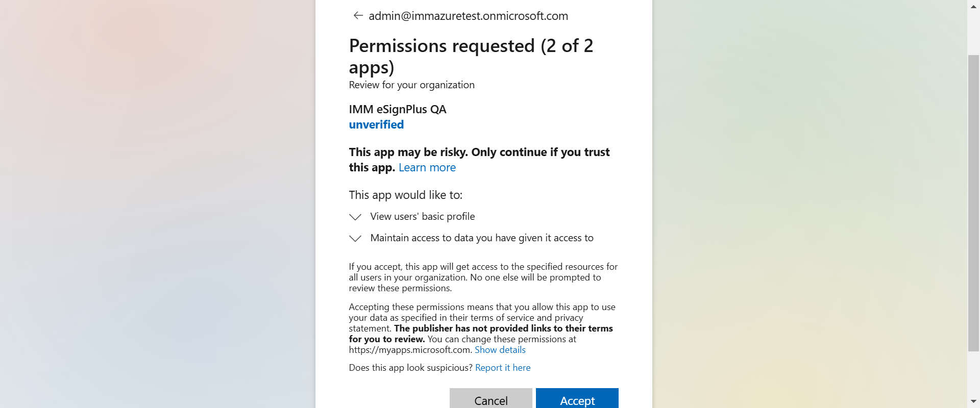Viewport: 980px width, 408px height.
Task: Click the vertical scrollbar thumb
Action: [x=973, y=204]
